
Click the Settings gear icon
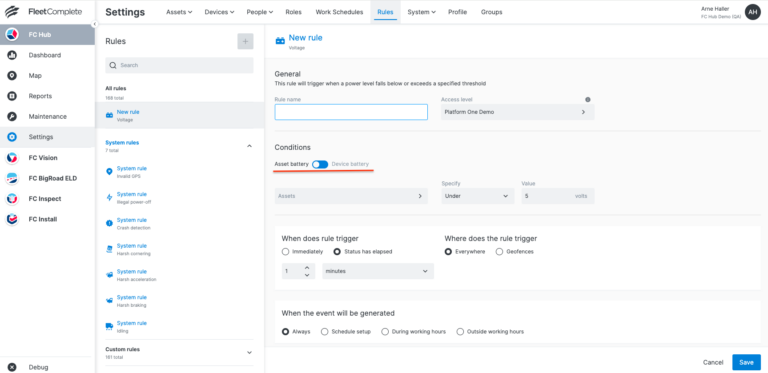pos(12,138)
